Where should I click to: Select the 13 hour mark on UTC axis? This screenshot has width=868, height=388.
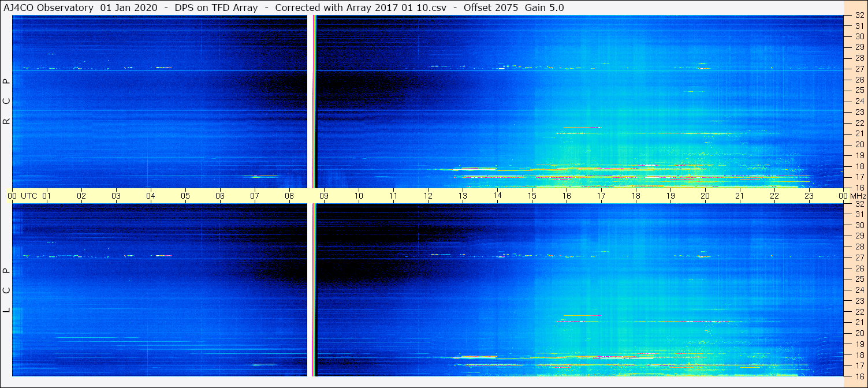[x=463, y=196]
